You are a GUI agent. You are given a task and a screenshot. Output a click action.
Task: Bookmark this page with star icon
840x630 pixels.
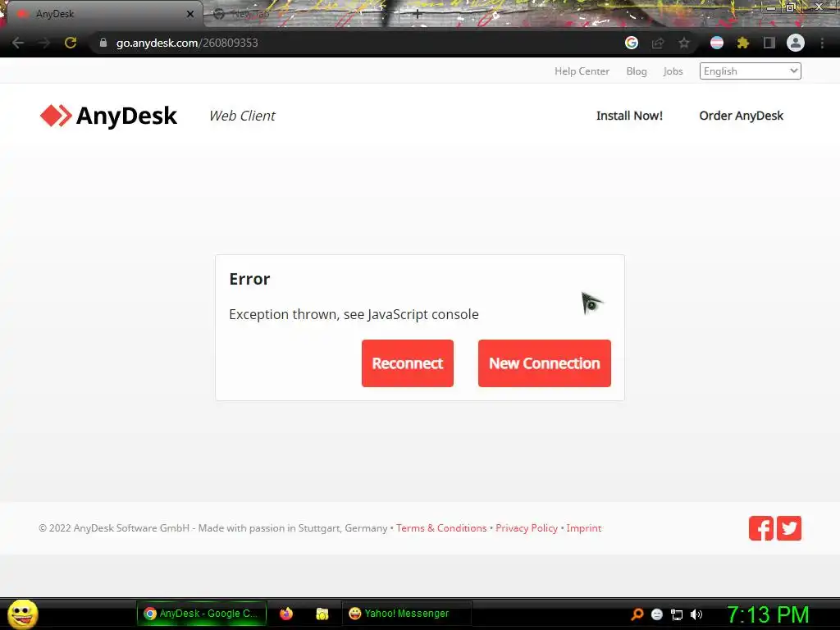coord(684,43)
